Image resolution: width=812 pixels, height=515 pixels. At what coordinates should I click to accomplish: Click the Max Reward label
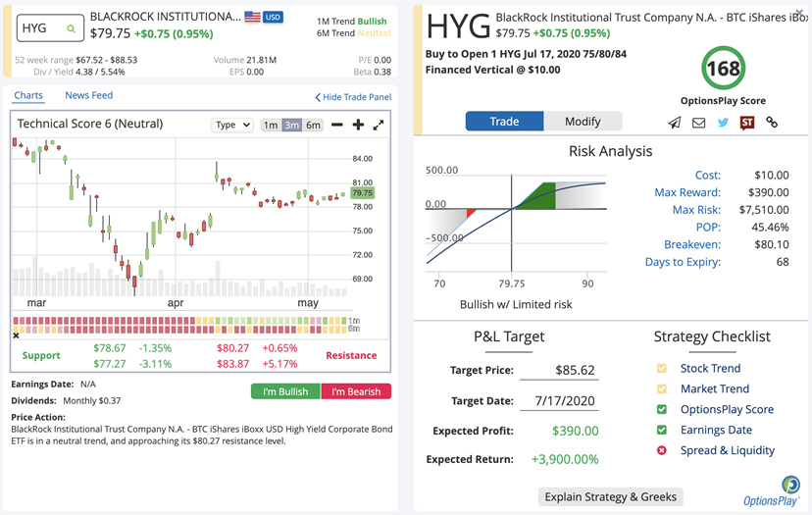687,192
